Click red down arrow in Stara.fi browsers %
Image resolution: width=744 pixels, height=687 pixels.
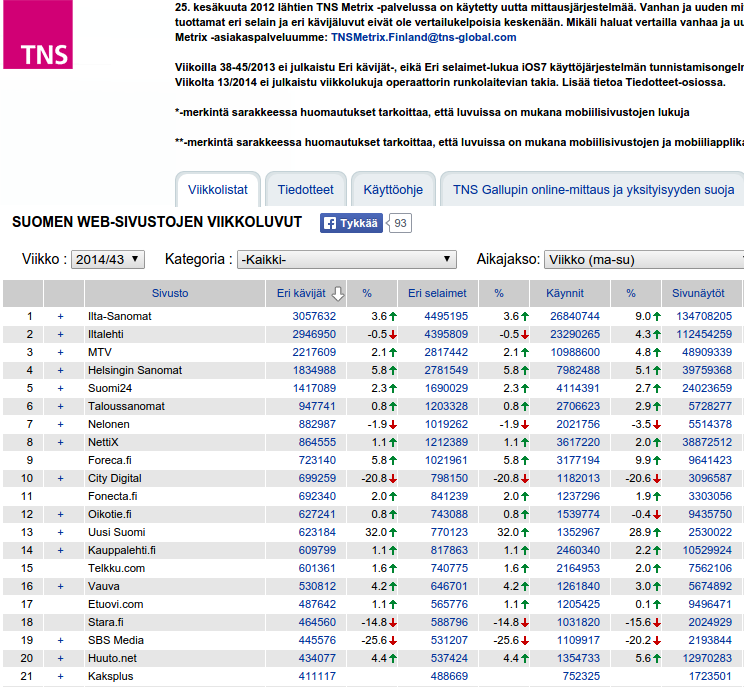pyautogui.click(x=525, y=623)
